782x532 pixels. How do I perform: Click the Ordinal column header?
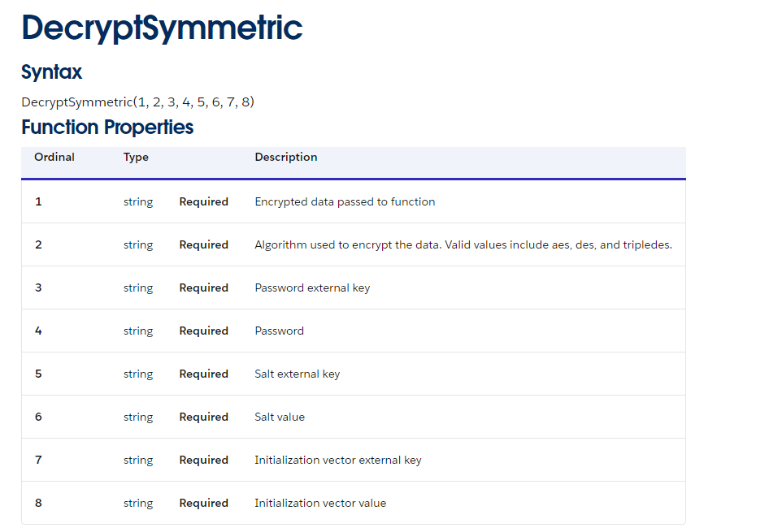[x=54, y=158]
